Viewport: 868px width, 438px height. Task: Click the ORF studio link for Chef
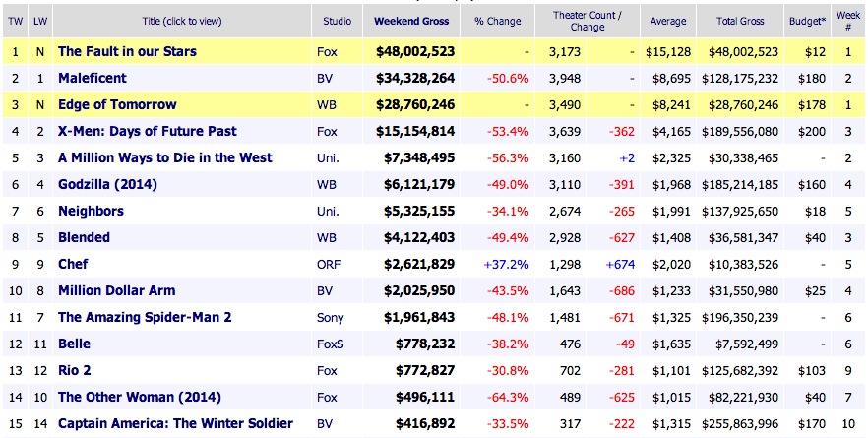(x=330, y=264)
